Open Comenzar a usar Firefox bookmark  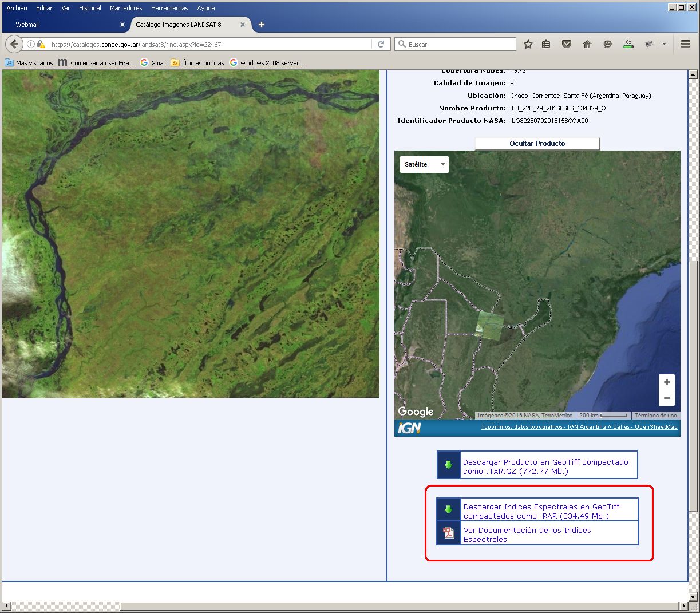(x=96, y=63)
